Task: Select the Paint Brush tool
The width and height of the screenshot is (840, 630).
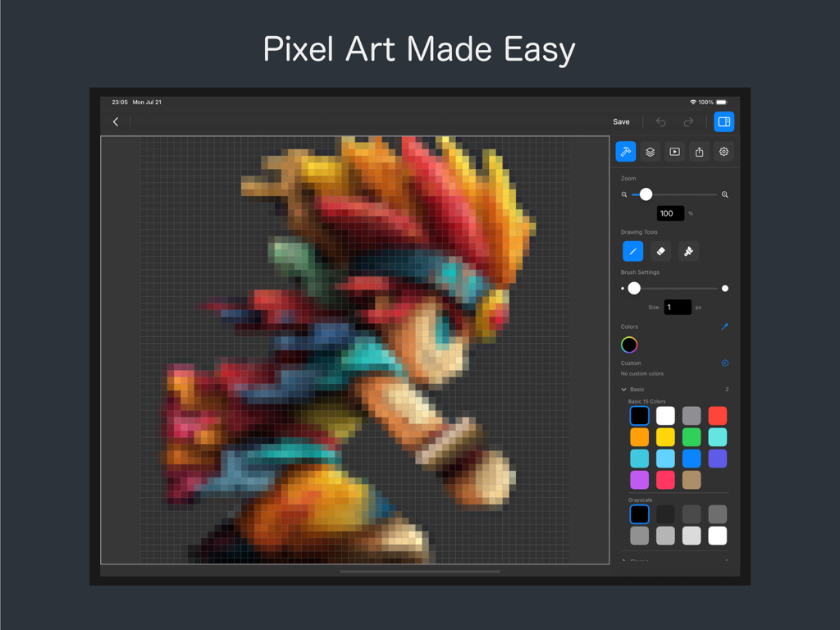Action: pyautogui.click(x=688, y=251)
